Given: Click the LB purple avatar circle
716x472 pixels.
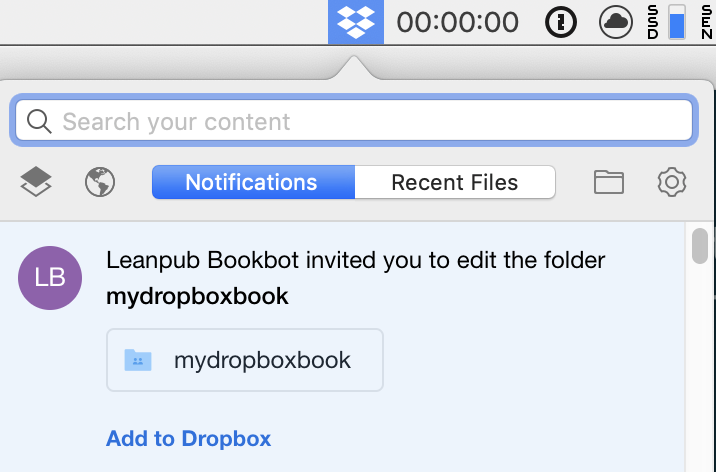Looking at the screenshot, I should coord(50,277).
